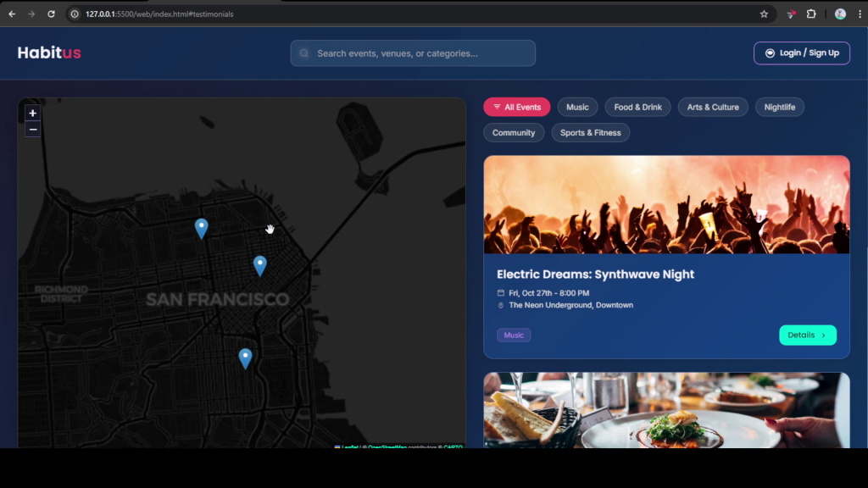The width and height of the screenshot is (868, 488).
Task: Filter by Community category
Action: (514, 133)
